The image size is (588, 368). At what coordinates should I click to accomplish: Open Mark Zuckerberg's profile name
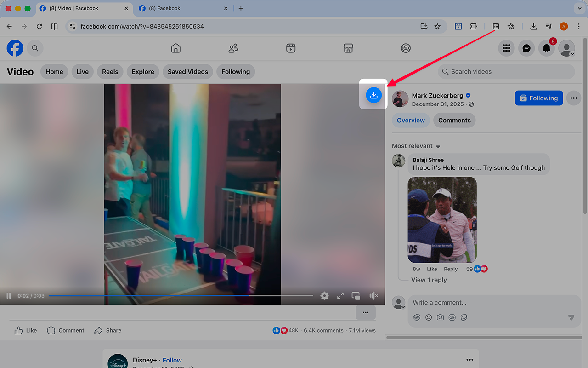click(437, 95)
